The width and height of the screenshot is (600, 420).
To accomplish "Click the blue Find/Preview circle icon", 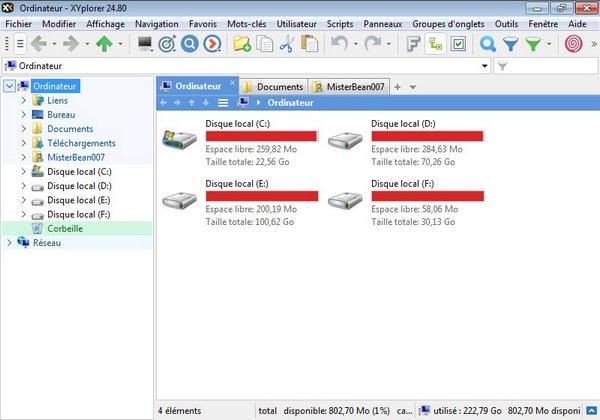I will pos(190,44).
